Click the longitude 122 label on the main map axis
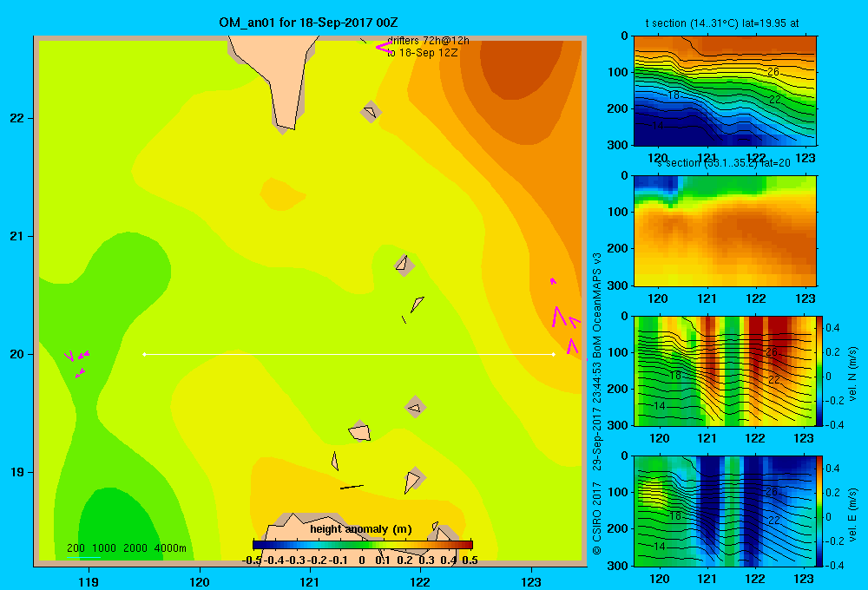This screenshot has width=868, height=590. tap(420, 581)
